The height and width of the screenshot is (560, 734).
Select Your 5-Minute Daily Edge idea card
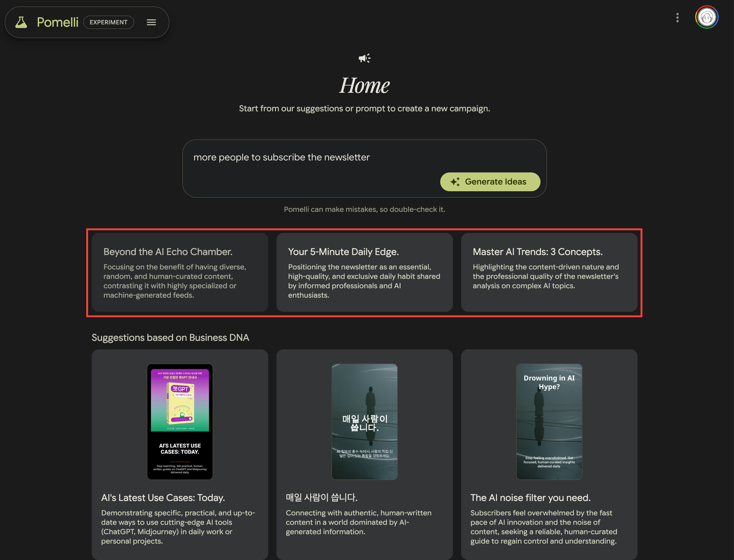364,272
